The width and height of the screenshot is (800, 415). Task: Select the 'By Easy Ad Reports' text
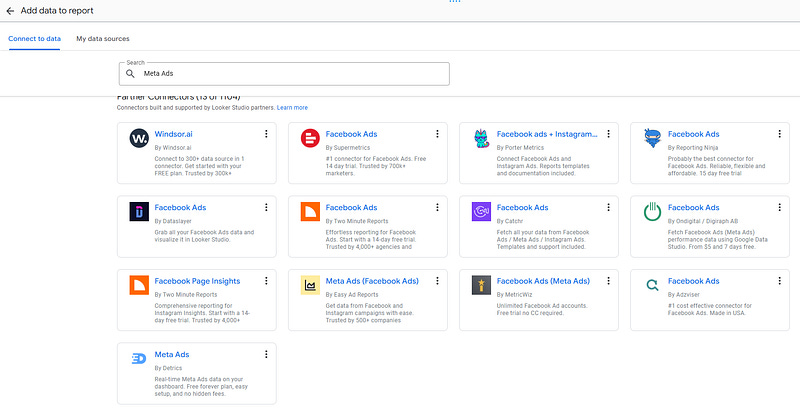pyautogui.click(x=352, y=295)
